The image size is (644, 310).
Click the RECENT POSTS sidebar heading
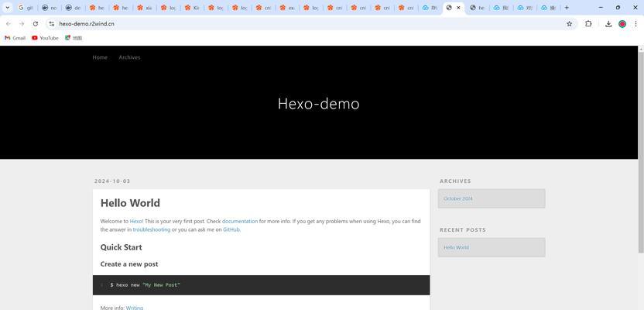click(x=462, y=230)
